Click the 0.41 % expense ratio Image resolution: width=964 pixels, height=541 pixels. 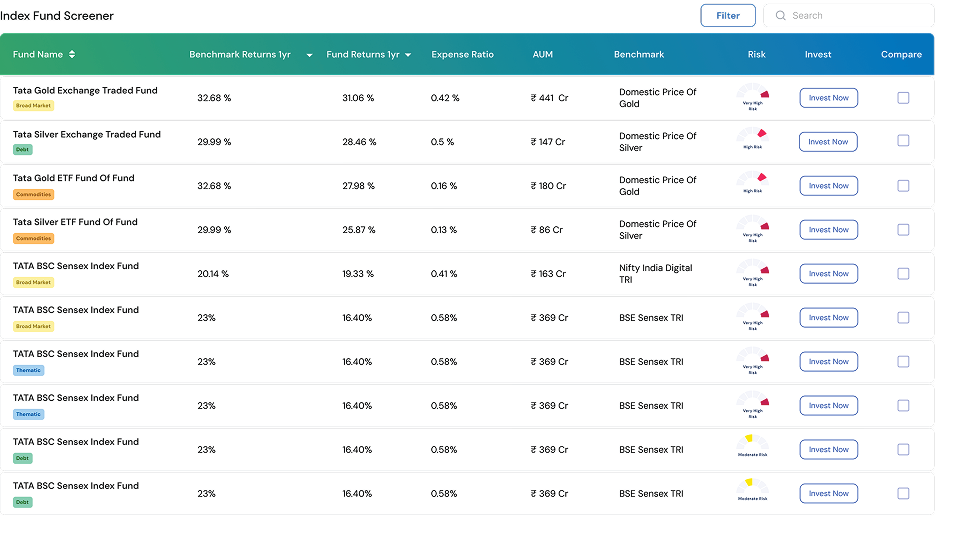[x=444, y=274]
